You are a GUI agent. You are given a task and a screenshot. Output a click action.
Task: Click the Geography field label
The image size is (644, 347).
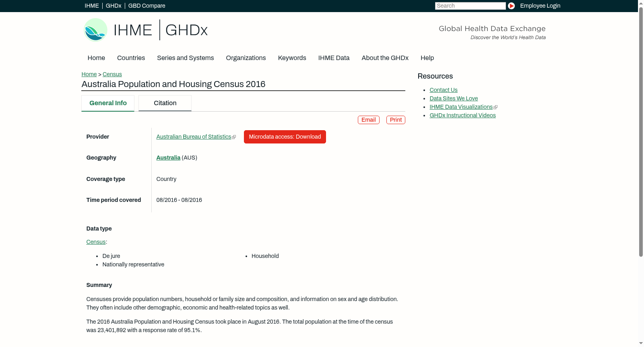coord(101,158)
